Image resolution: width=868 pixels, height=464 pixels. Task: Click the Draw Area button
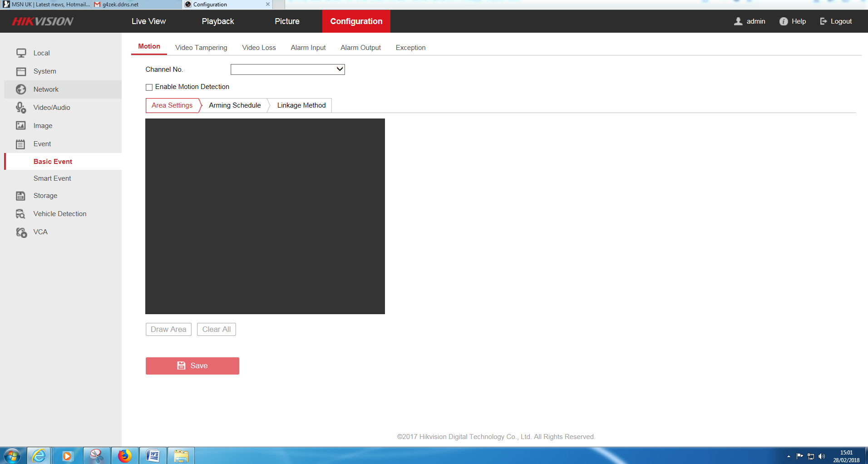click(168, 330)
